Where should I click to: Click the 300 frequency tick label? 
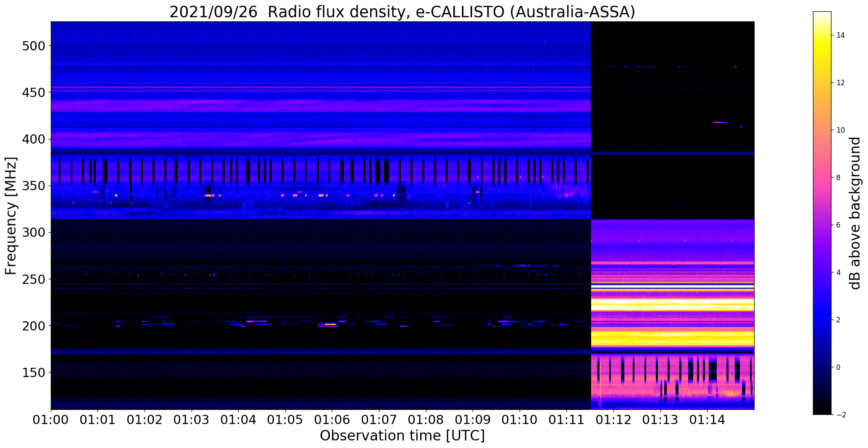pos(34,232)
